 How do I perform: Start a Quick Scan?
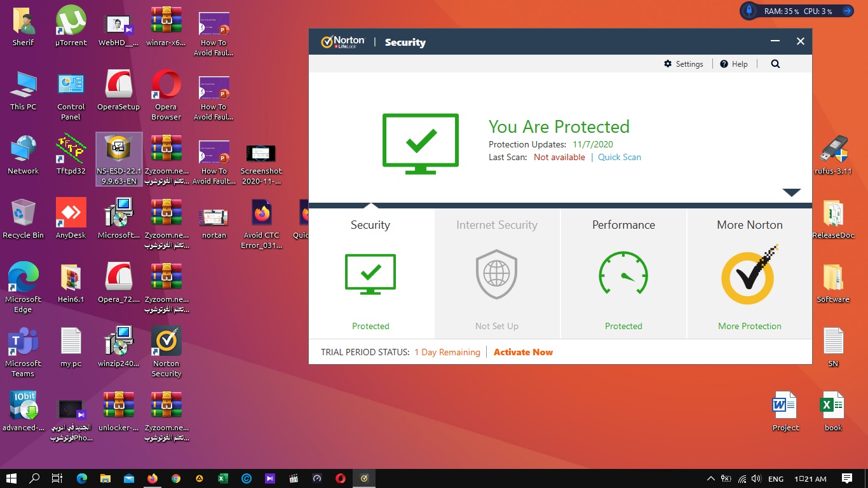[620, 157]
